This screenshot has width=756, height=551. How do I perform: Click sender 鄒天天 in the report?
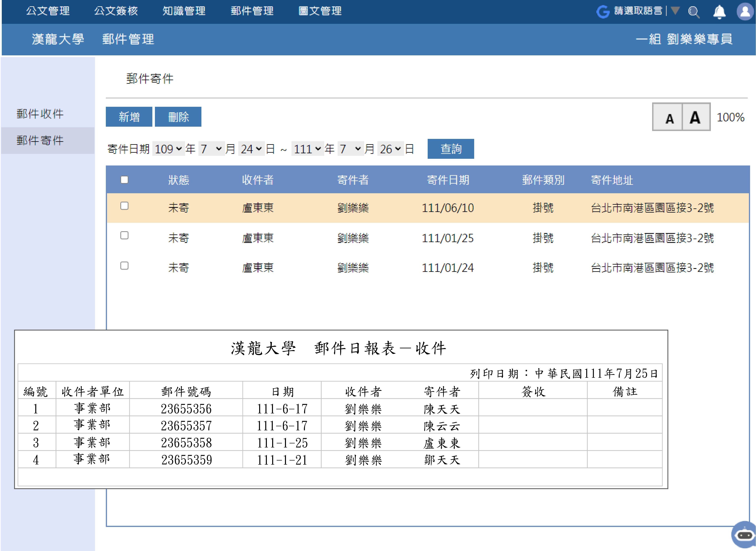(x=442, y=460)
